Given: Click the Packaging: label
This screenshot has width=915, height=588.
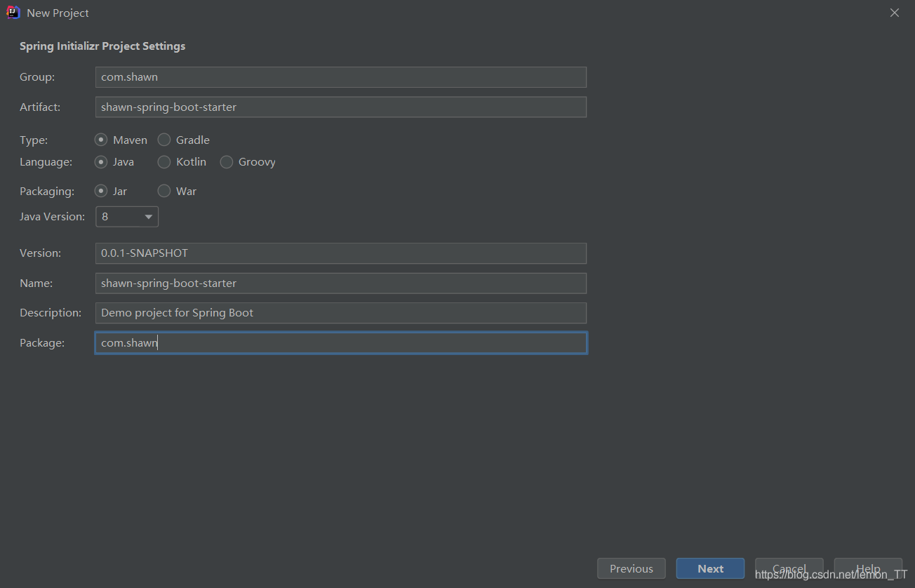Looking at the screenshot, I should [47, 191].
